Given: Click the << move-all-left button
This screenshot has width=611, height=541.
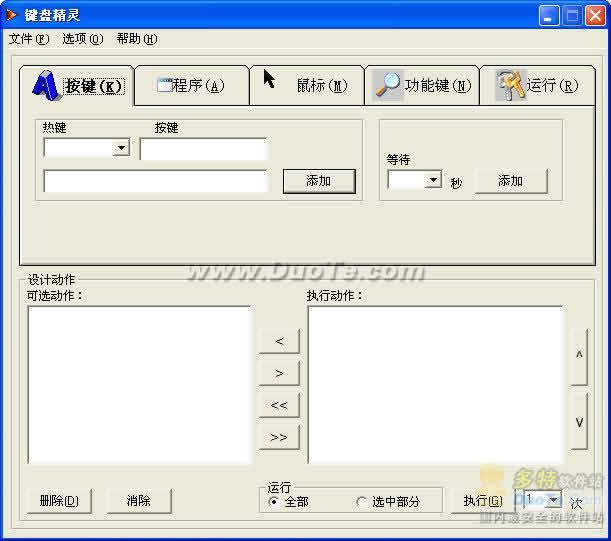Looking at the screenshot, I should 279,405.
